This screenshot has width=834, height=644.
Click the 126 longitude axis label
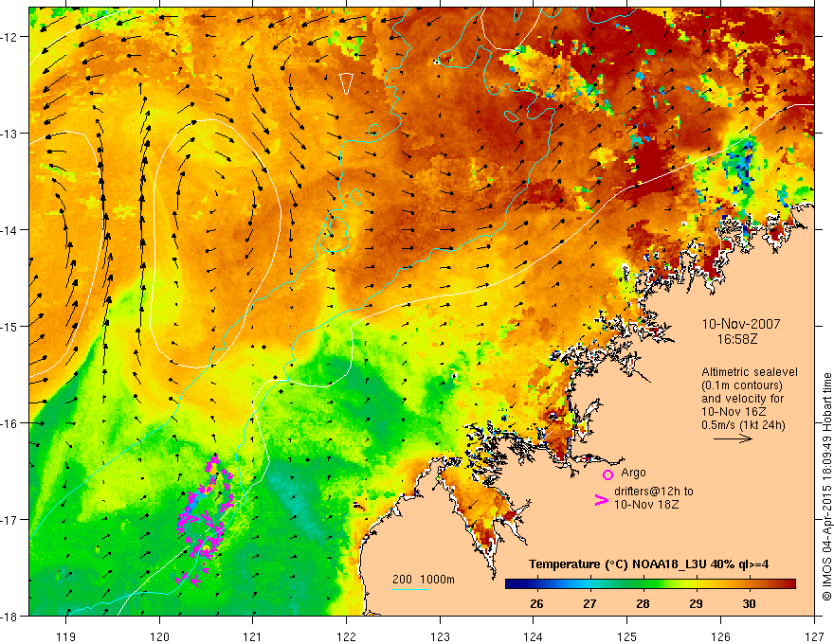(x=720, y=636)
